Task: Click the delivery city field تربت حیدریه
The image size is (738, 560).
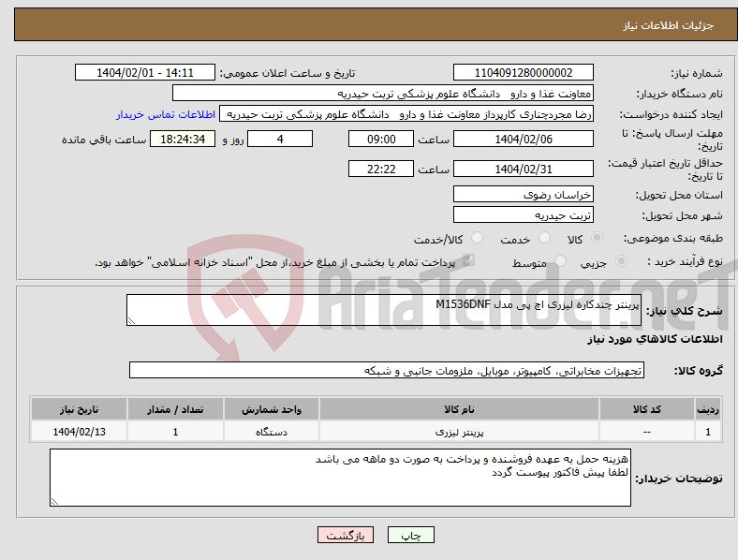Action: pos(524,215)
